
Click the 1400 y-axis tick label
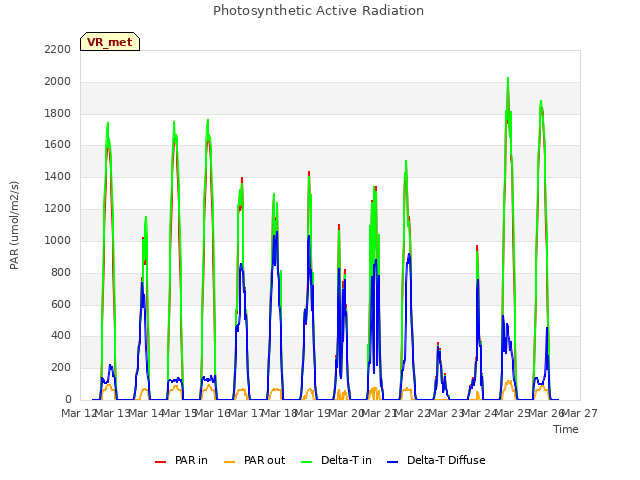coord(58,177)
